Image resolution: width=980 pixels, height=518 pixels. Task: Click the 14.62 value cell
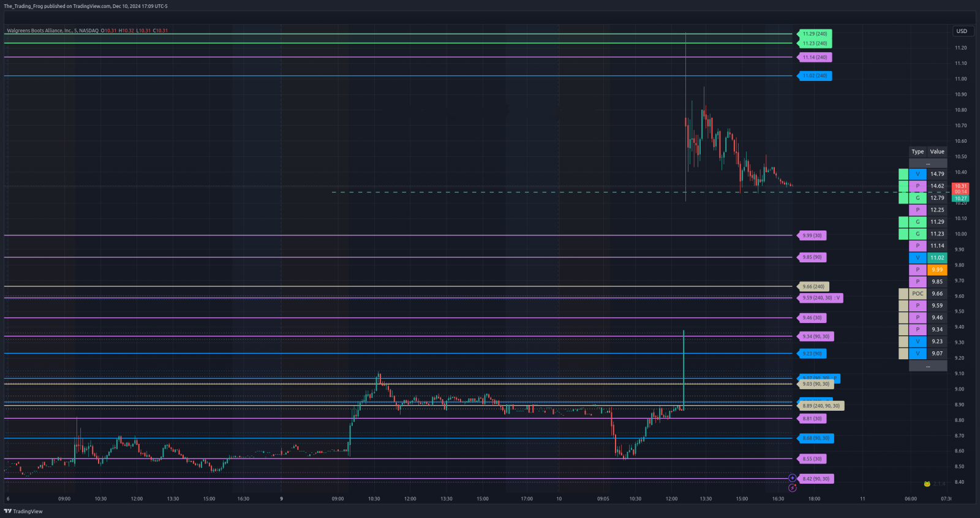(937, 186)
